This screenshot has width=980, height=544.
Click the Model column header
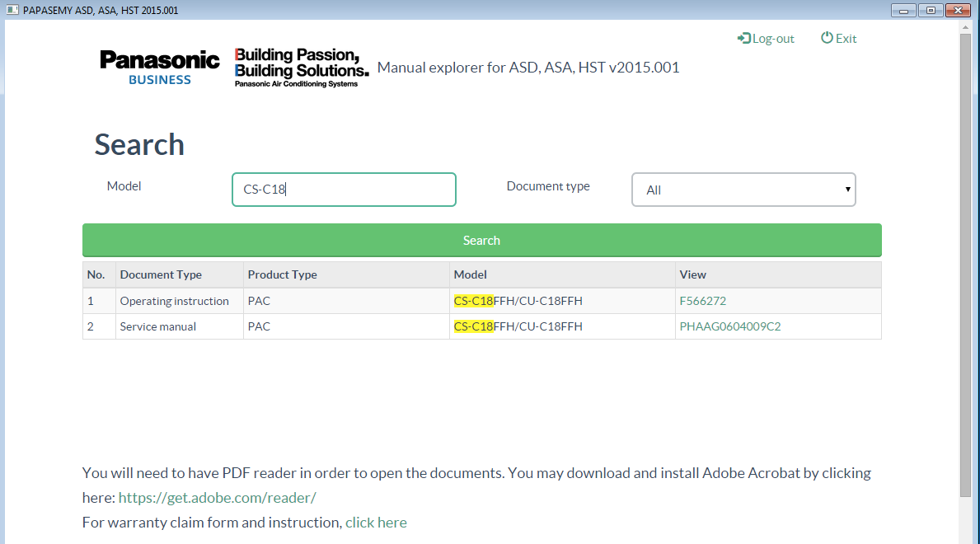point(471,274)
